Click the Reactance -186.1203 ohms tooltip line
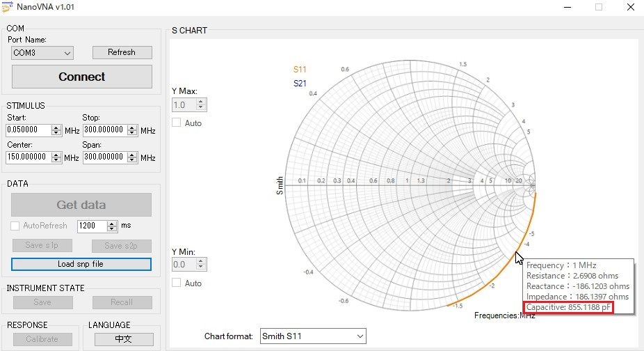The image size is (644, 351). click(x=578, y=286)
